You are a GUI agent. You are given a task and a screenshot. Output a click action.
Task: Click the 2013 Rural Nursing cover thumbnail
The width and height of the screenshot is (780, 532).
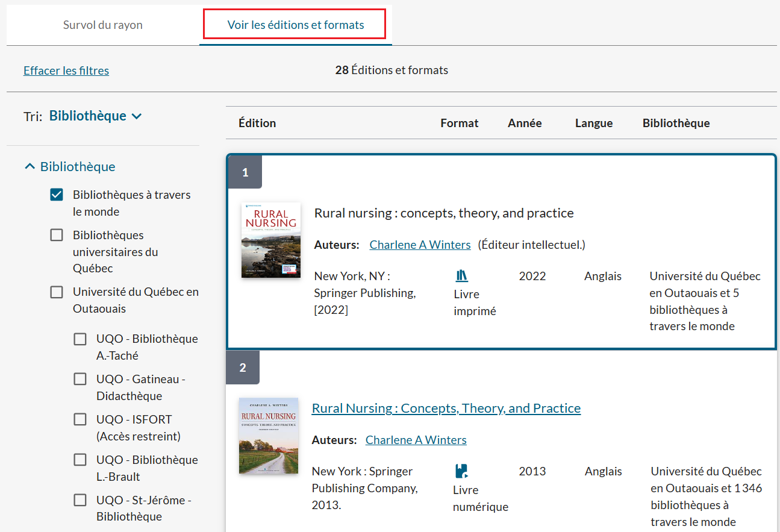point(268,435)
